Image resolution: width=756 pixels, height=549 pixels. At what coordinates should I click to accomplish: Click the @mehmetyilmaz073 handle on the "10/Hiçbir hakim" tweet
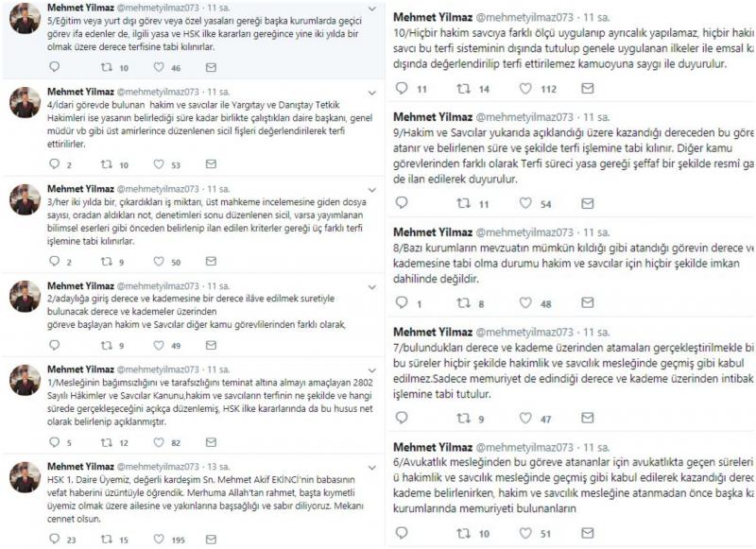pyautogui.click(x=530, y=17)
